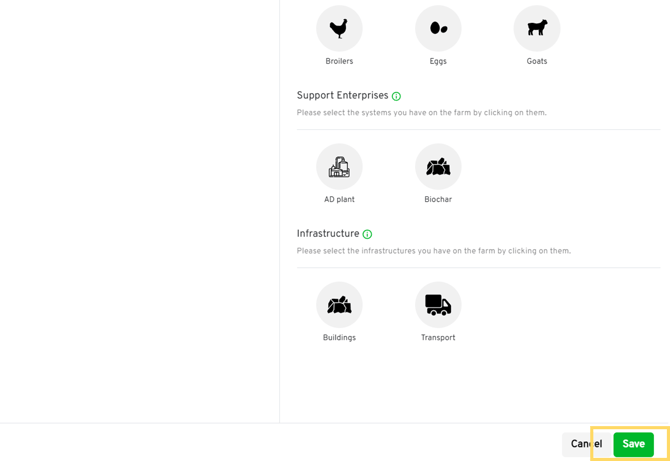The image size is (670, 461).
Task: Click the Biochar text label
Action: pos(438,200)
